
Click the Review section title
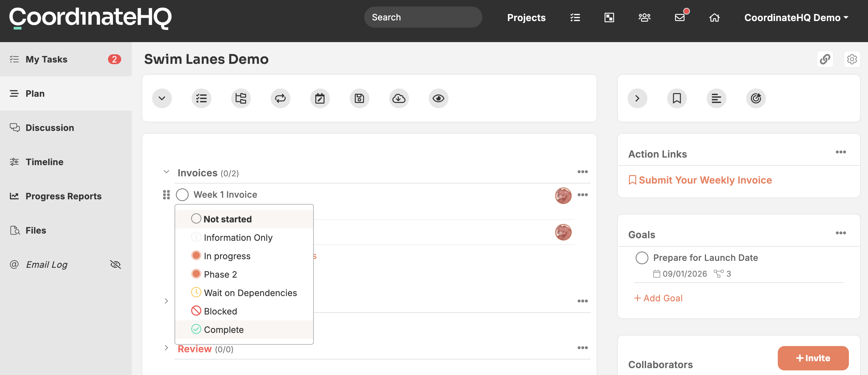[x=194, y=349]
